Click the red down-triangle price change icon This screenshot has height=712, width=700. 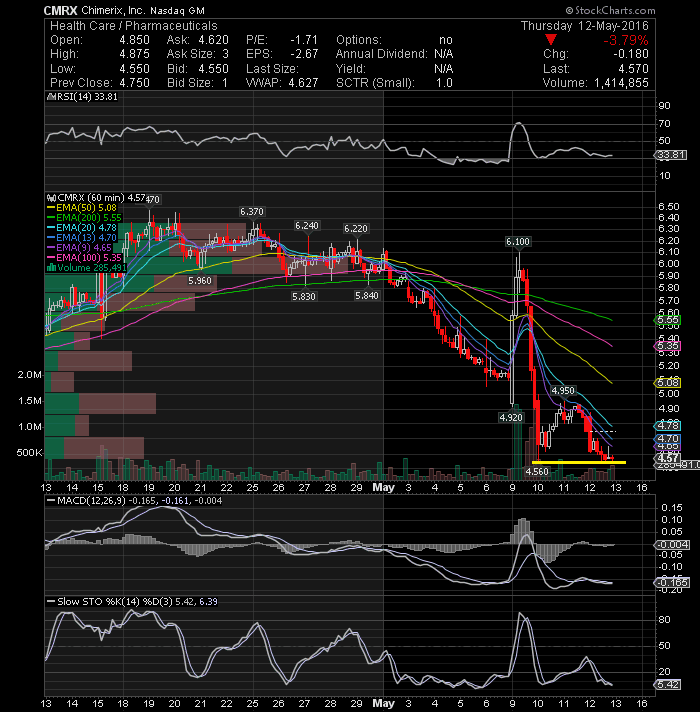click(551, 40)
